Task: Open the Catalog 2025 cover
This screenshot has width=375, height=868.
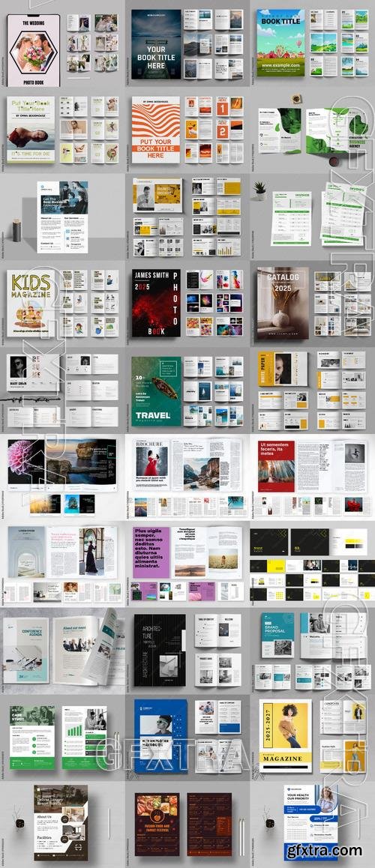Action: pos(283,304)
